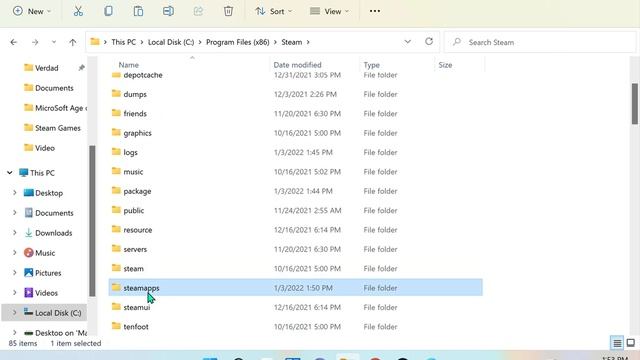Open the View dropdown menu

329,11
